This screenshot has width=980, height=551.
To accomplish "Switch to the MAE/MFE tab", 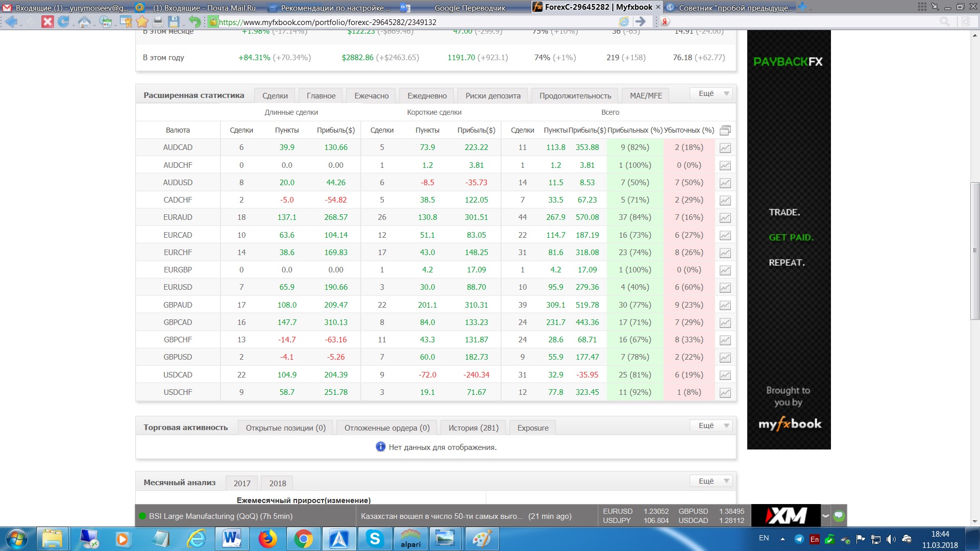I will click(x=646, y=95).
